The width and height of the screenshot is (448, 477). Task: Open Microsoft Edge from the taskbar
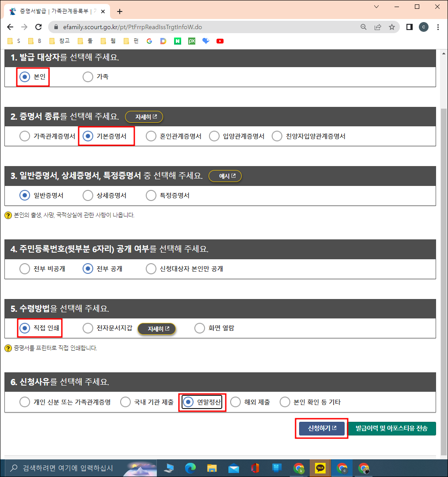click(x=190, y=468)
